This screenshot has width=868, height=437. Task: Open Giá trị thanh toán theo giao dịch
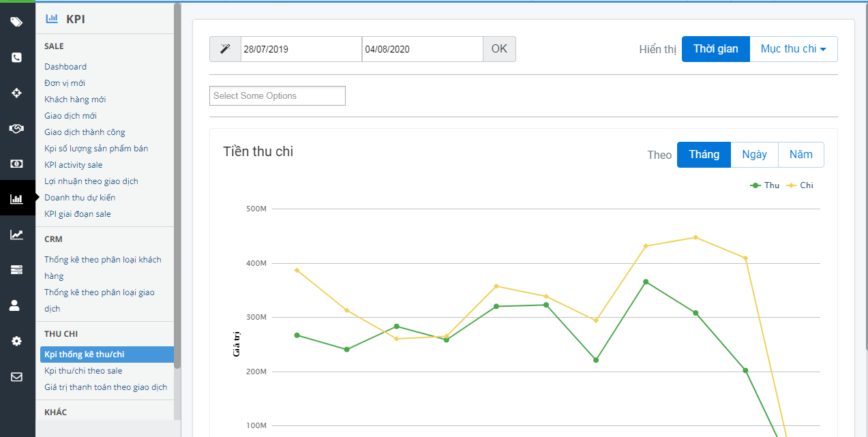coord(106,387)
